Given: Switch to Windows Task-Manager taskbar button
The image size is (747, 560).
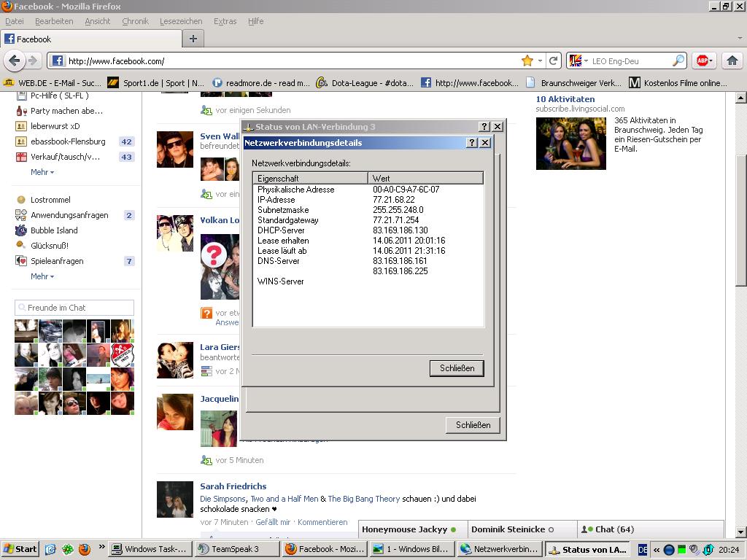Looking at the screenshot, I should [x=150, y=549].
